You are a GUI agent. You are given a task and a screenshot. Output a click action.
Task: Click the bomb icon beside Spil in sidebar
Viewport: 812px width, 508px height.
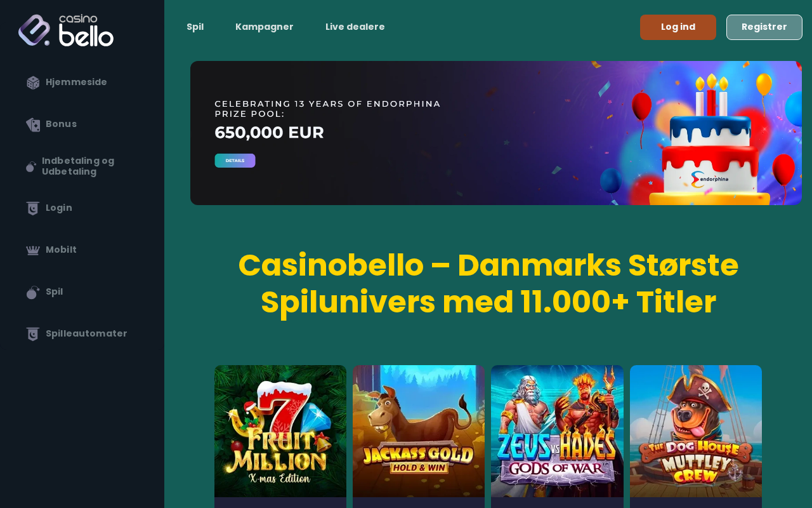click(33, 292)
